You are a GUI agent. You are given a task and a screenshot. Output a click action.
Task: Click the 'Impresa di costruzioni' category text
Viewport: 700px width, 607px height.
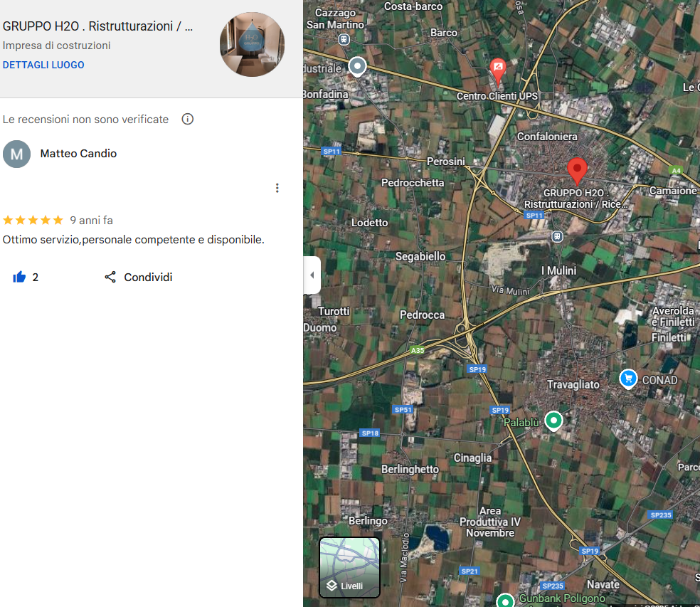(x=56, y=46)
